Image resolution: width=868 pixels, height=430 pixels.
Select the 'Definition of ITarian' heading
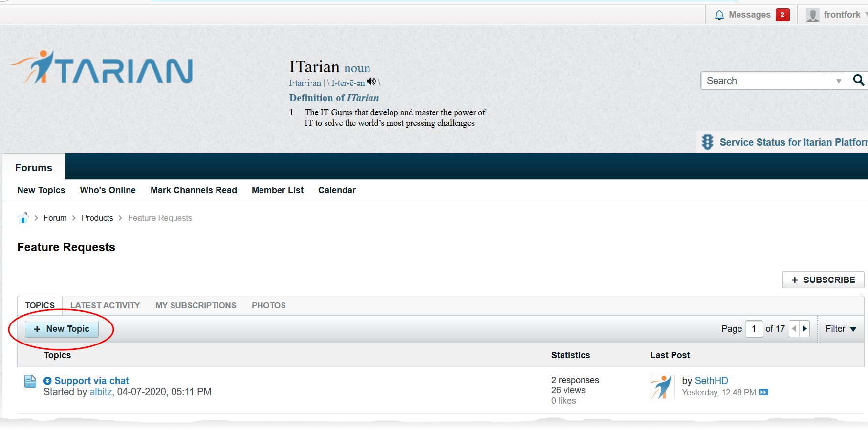tap(334, 98)
